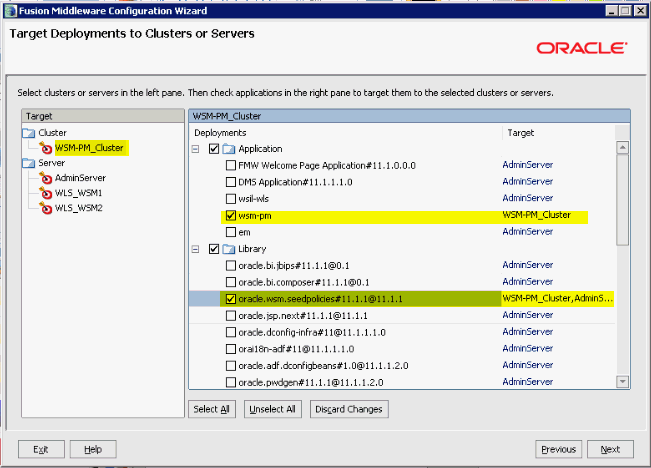Collapse the Application deployments group
651x468 pixels.
point(196,149)
